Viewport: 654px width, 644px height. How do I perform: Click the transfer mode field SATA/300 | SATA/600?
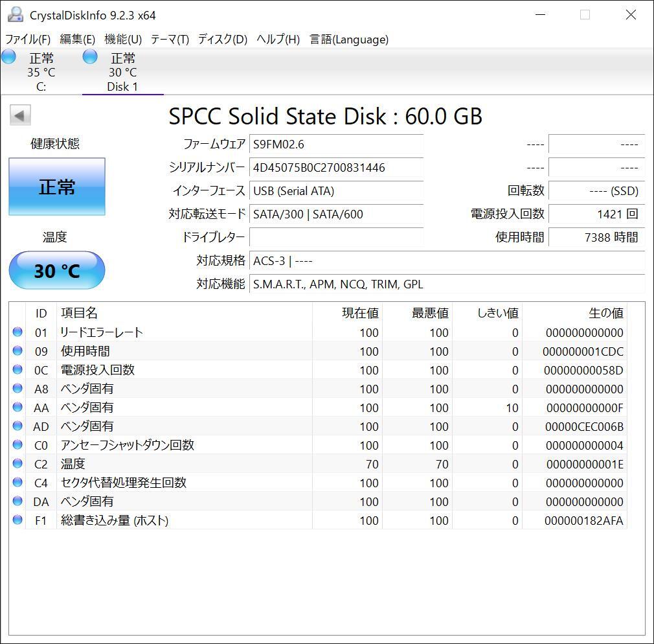[x=336, y=214]
